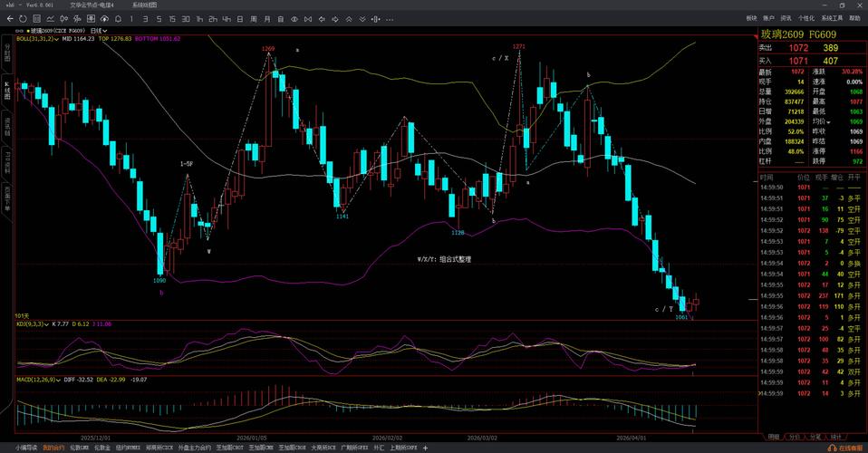Click the bowtie compare icon in toolbar
Image resolution: width=868 pixels, height=453 pixels.
[x=308, y=19]
